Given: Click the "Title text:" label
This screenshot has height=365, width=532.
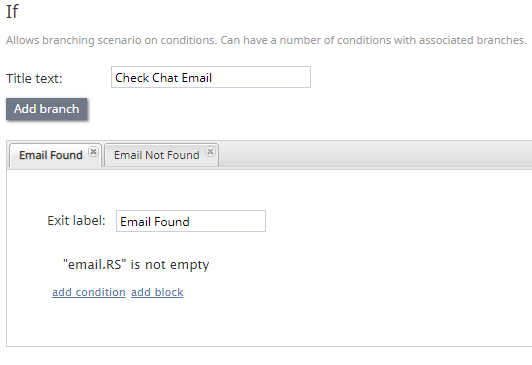Looking at the screenshot, I should [34, 78].
